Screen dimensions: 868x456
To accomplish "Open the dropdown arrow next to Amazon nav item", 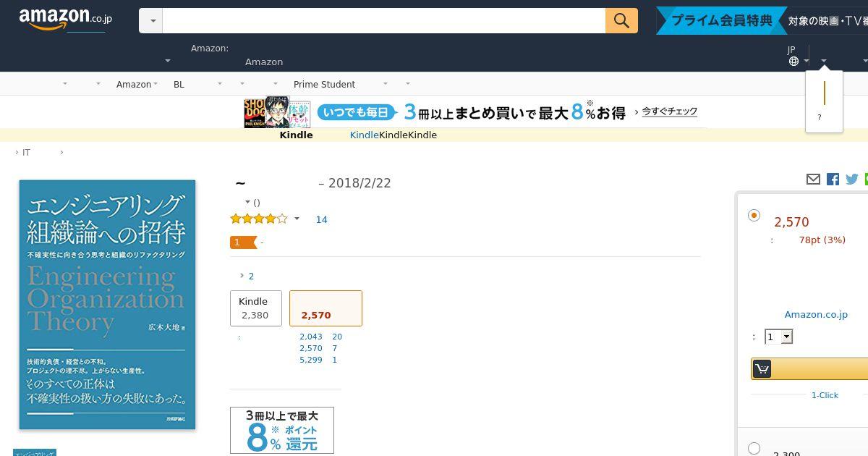I will click(x=156, y=84).
